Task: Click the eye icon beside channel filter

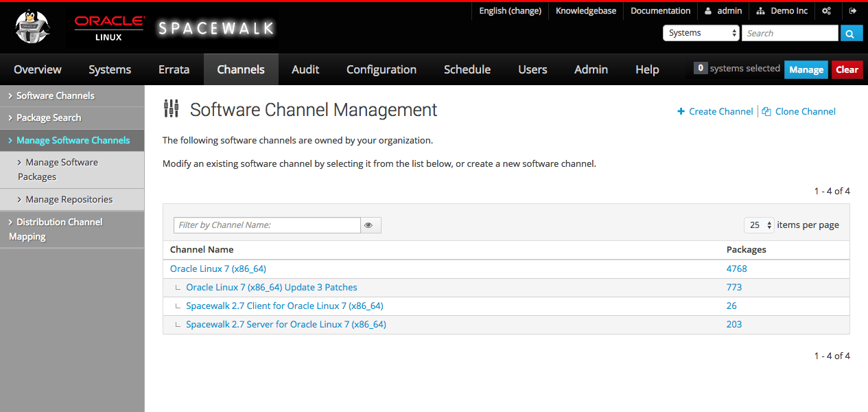Action: pos(371,225)
